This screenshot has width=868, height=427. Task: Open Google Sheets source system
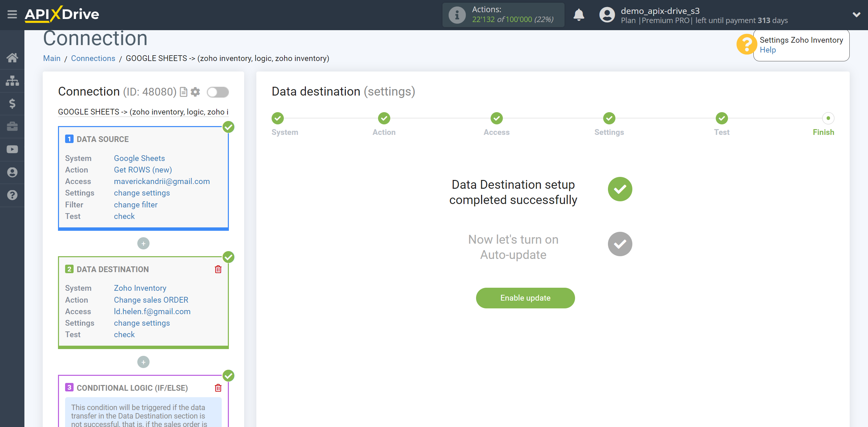coord(139,158)
